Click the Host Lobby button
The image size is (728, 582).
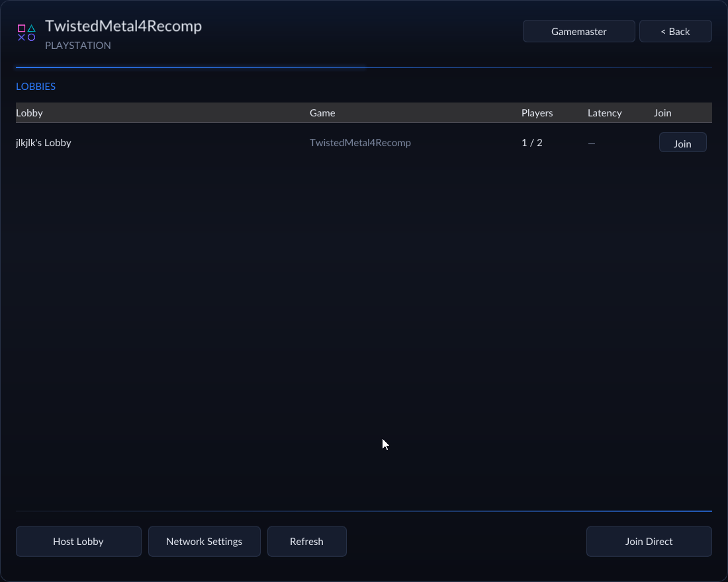point(79,541)
